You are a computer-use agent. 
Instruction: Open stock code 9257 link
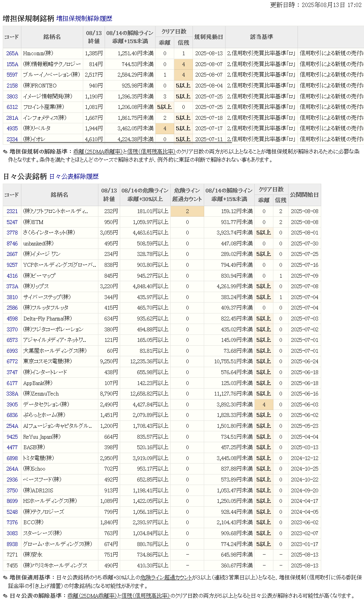point(12,265)
